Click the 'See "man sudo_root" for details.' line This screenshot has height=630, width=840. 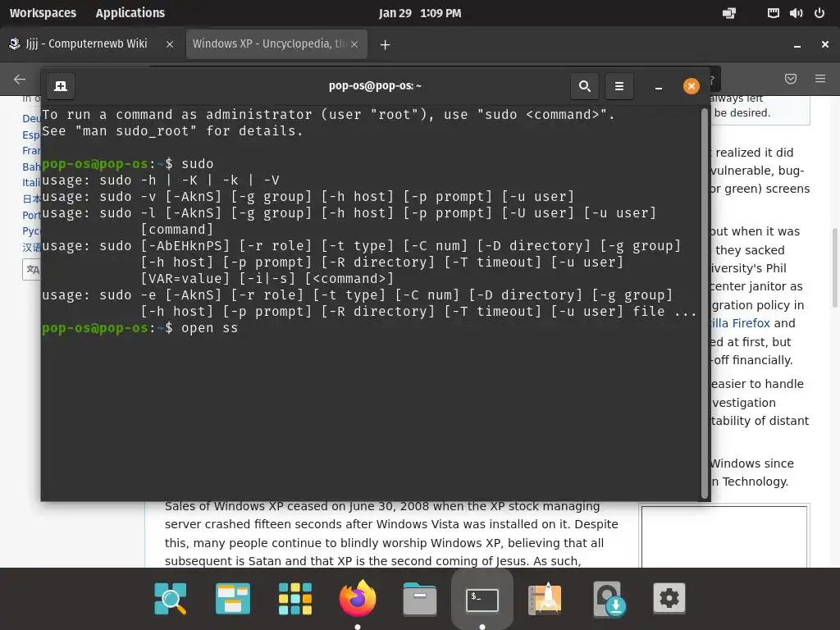[172, 130]
